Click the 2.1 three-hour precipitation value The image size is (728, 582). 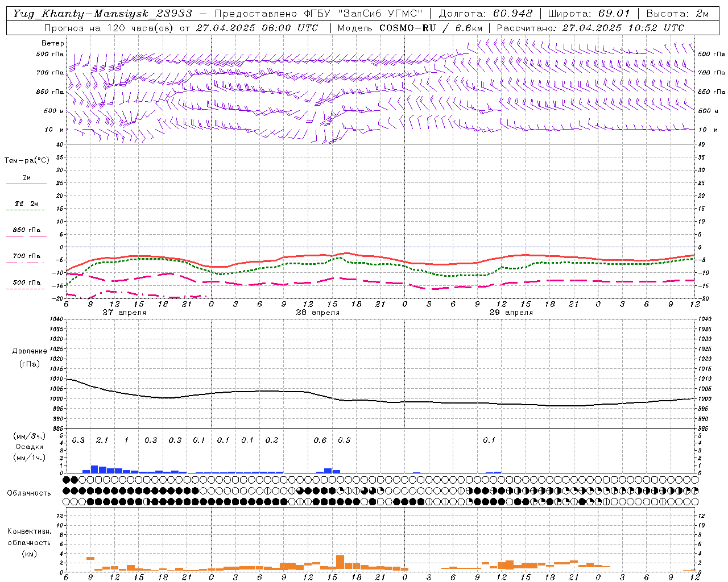[102, 440]
